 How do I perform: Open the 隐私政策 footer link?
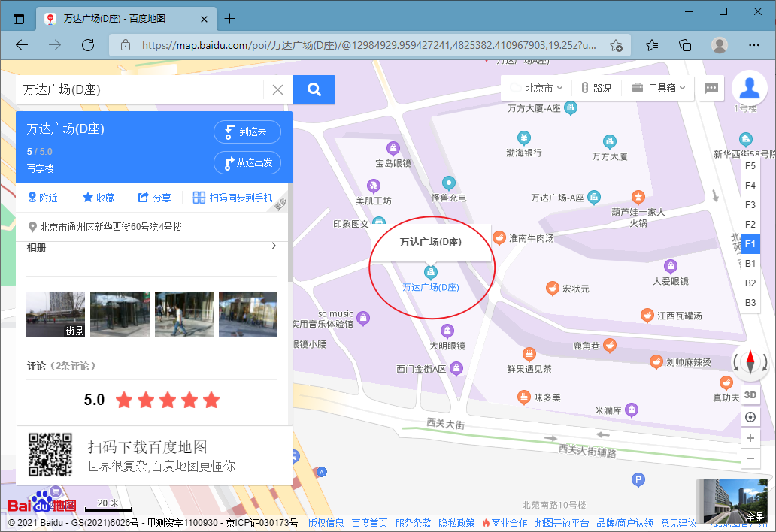click(456, 523)
